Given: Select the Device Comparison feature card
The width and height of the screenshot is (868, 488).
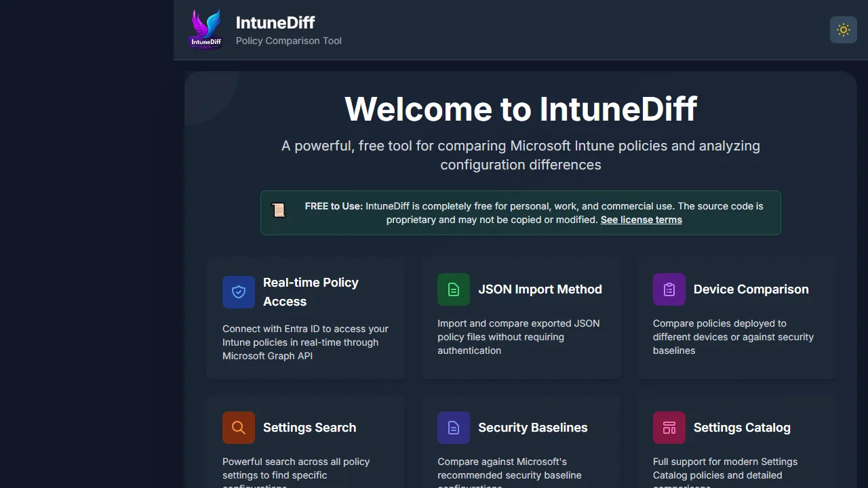Looking at the screenshot, I should 736,317.
